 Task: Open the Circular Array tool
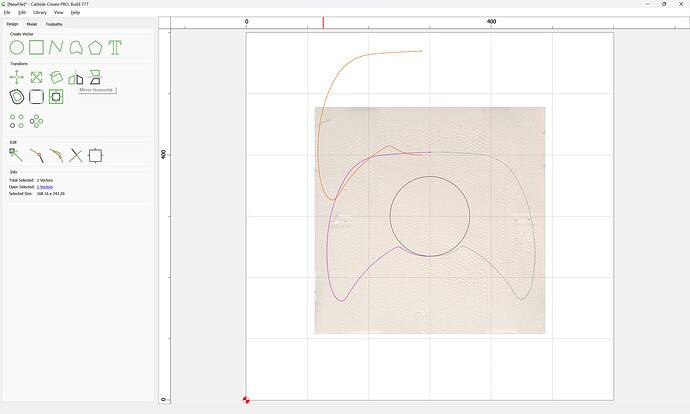coord(36,121)
